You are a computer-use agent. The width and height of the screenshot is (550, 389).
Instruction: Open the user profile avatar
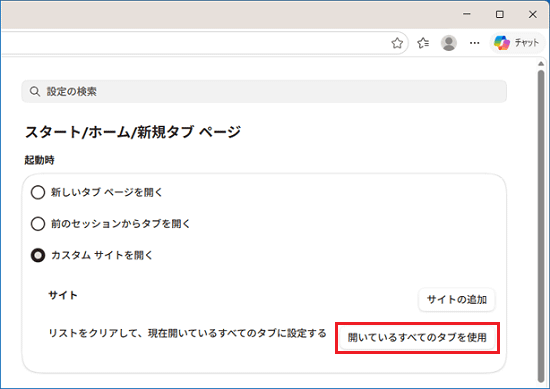[449, 43]
